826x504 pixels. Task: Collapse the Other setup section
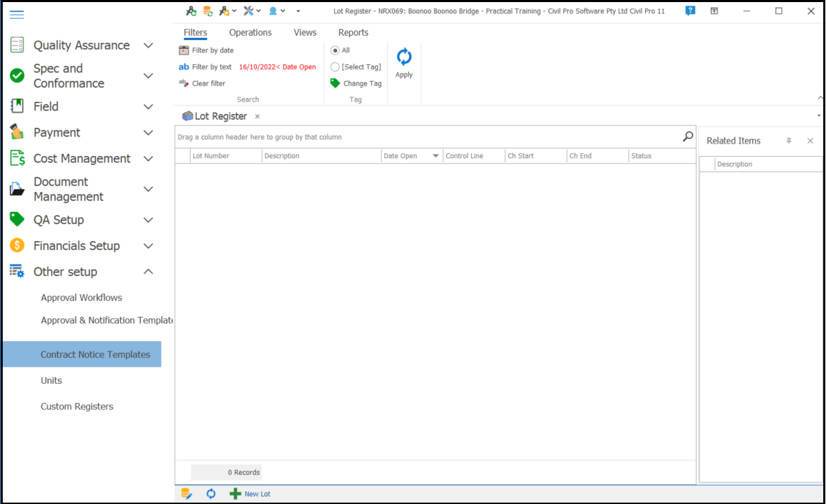pyautogui.click(x=148, y=272)
